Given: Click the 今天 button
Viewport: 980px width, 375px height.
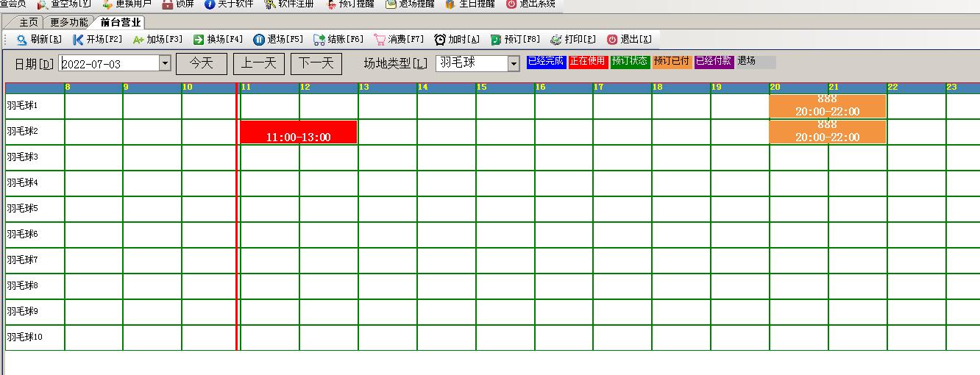Looking at the screenshot, I should pyautogui.click(x=202, y=64).
